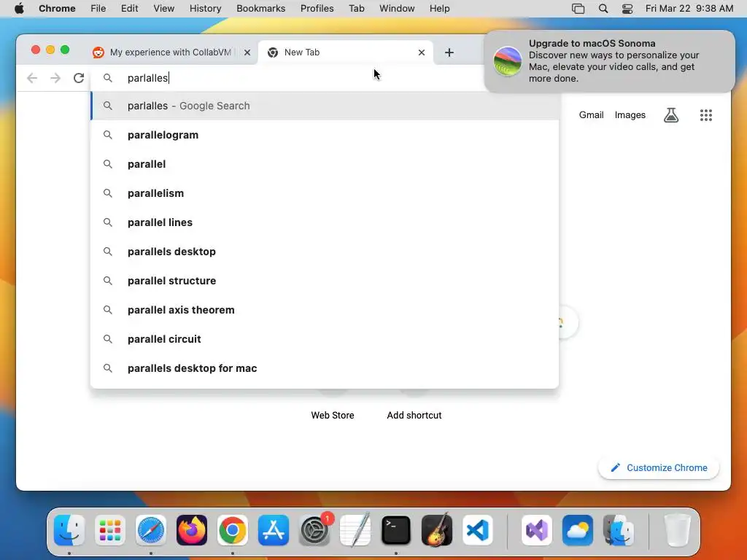Open the View menu
This screenshot has width=747, height=560.
(x=163, y=9)
